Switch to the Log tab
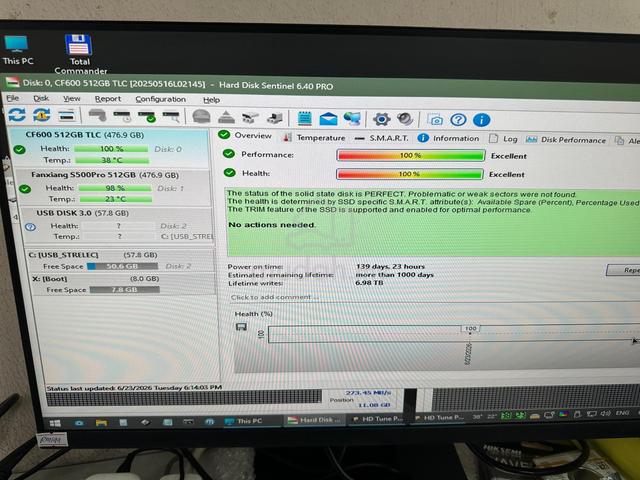640x480 pixels. [x=503, y=139]
